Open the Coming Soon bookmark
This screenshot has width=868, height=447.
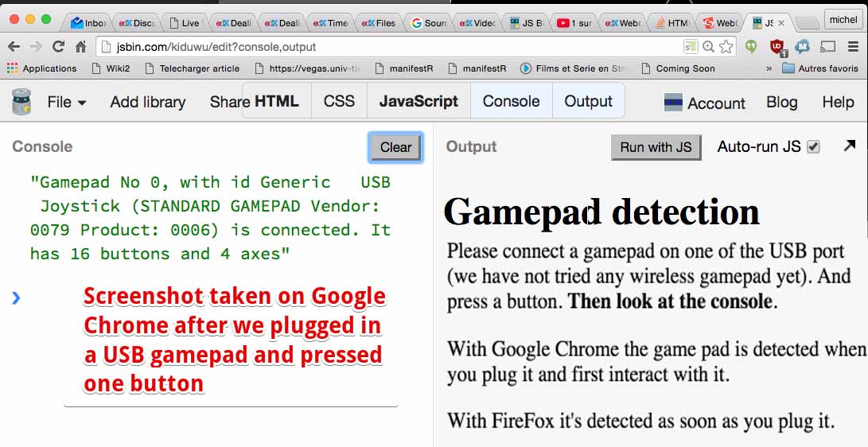tap(678, 68)
